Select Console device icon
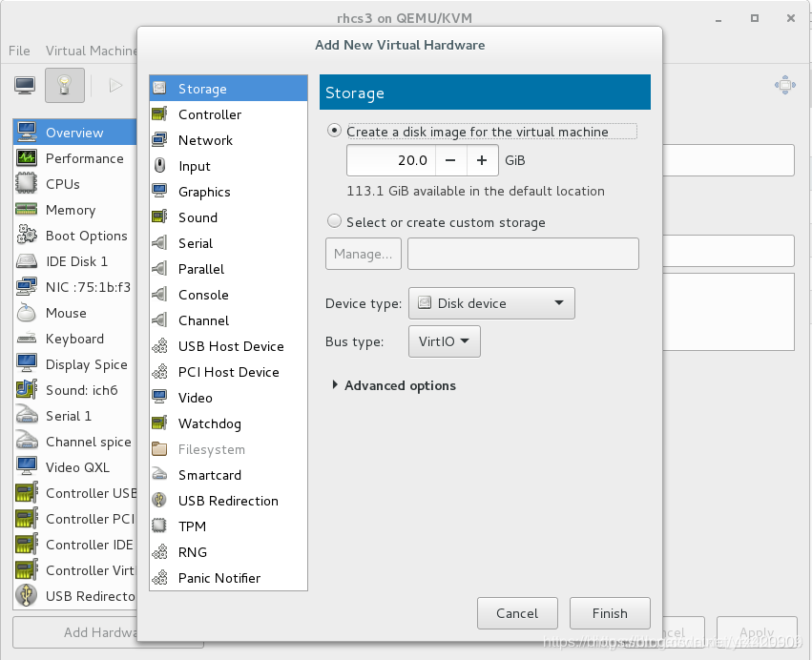This screenshot has width=812, height=660. 159,294
